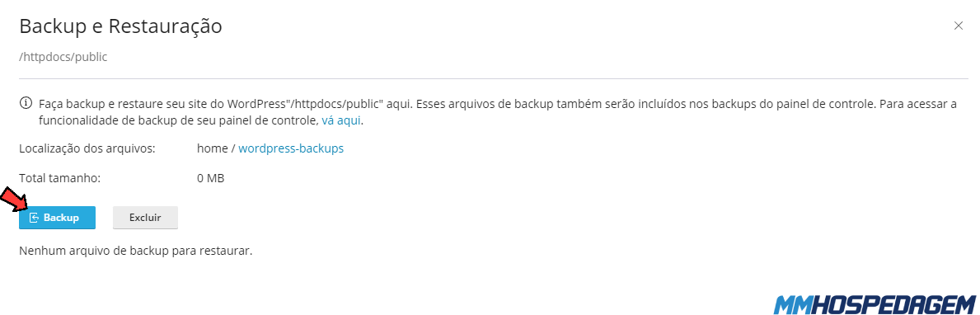Click the 'Nenhum arquivo de backup' message
This screenshot has height=315, width=980.
tap(136, 252)
